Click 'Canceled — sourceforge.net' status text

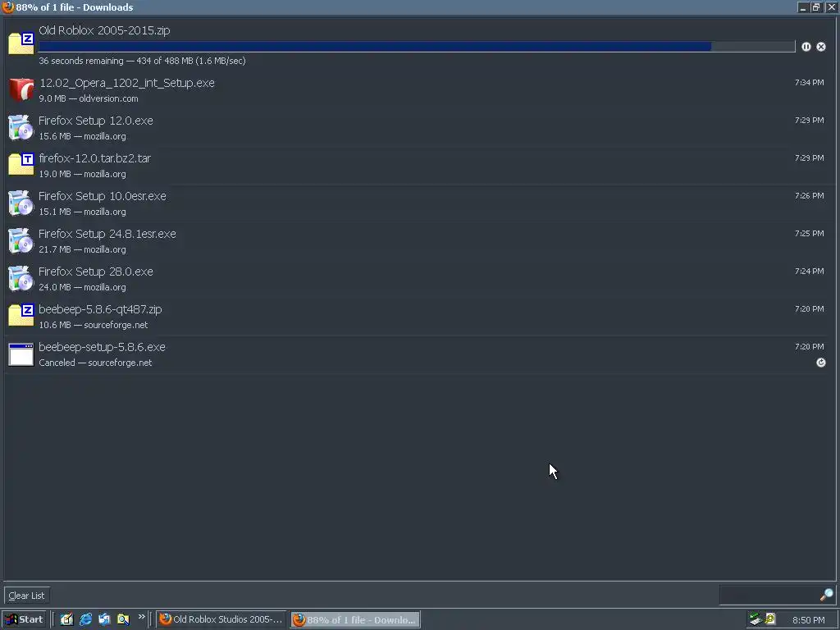[x=95, y=363]
